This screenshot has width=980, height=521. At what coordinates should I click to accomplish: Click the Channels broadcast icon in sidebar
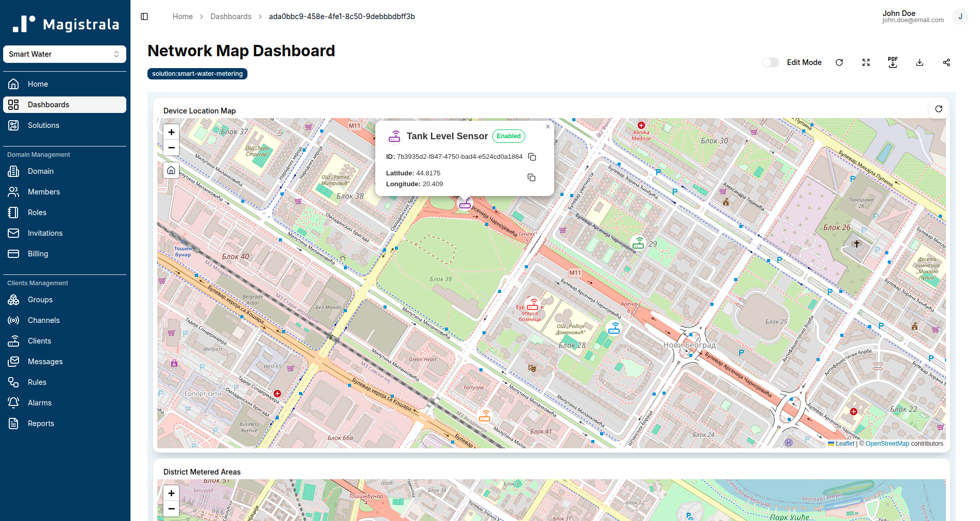tap(13, 320)
